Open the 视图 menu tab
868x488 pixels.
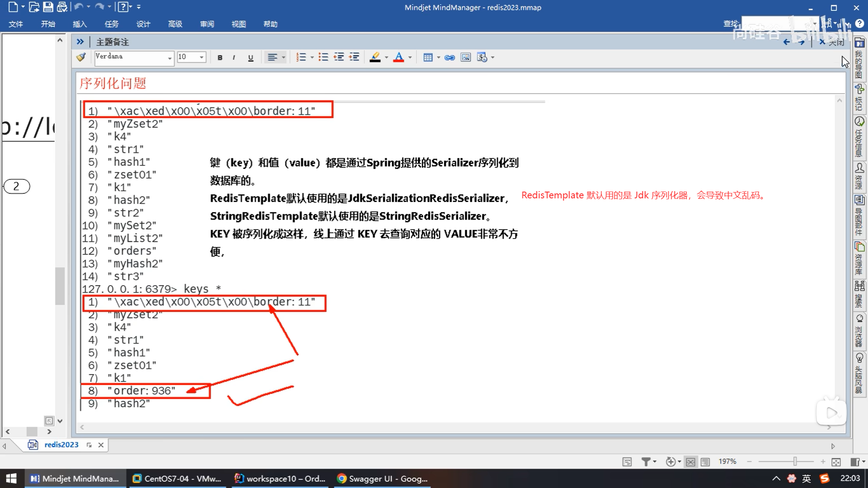239,24
